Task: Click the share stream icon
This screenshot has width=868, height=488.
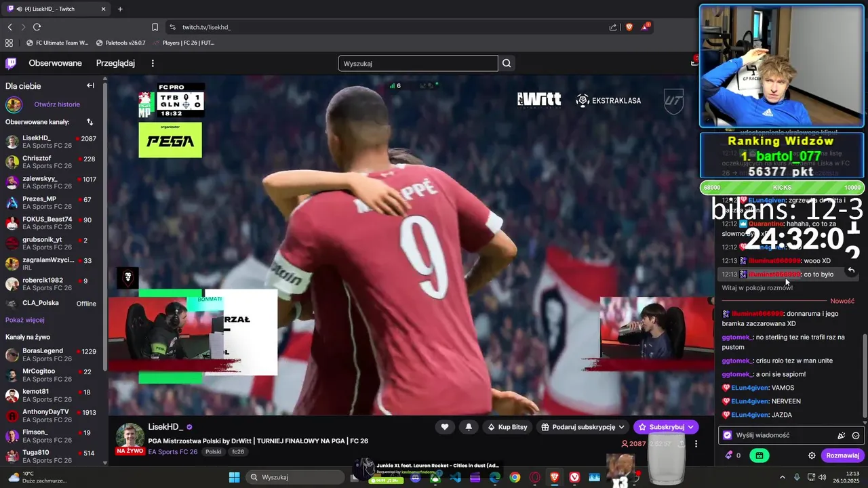Action: (x=681, y=444)
